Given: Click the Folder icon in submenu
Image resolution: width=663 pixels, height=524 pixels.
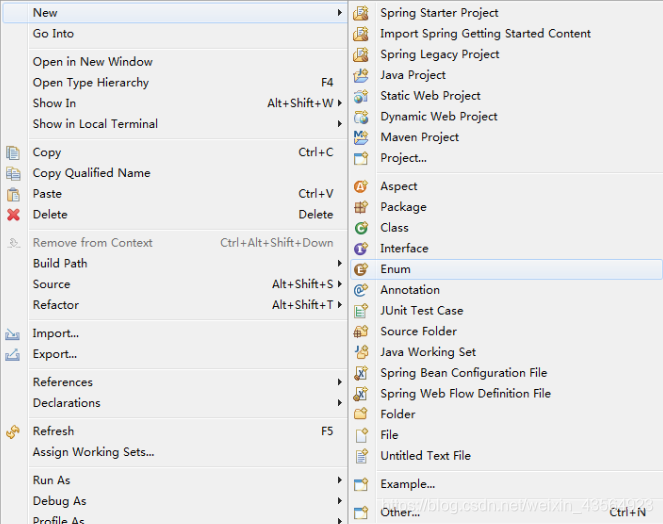Looking at the screenshot, I should coord(361,414).
